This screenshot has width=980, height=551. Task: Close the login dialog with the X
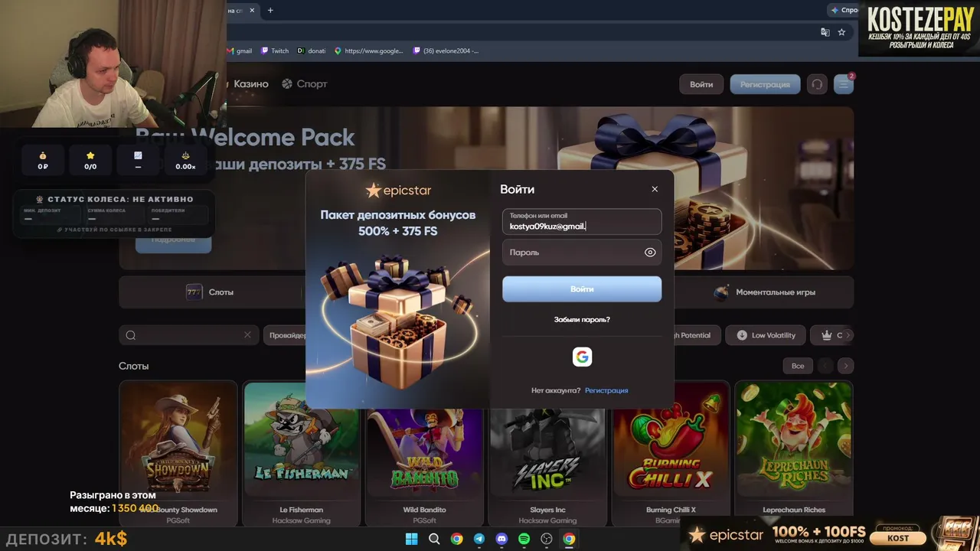point(655,189)
